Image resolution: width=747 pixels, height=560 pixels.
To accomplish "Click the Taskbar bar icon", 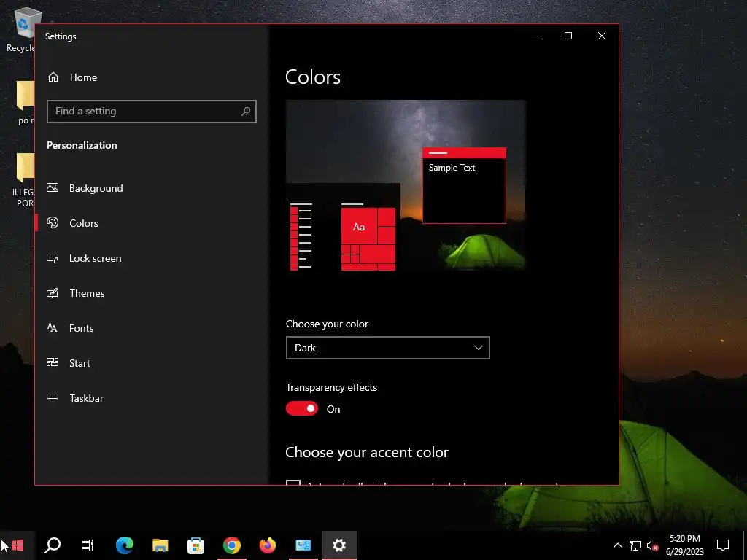I will 53,397.
